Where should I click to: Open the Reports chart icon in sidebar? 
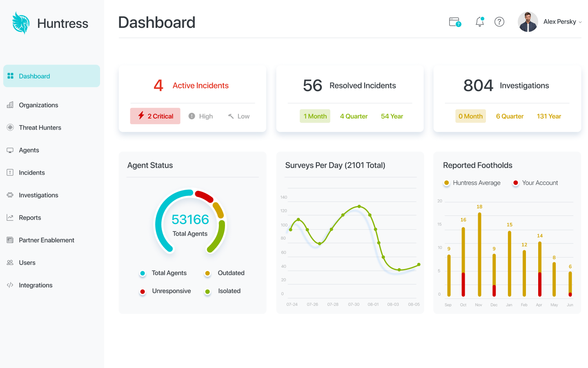tap(10, 218)
